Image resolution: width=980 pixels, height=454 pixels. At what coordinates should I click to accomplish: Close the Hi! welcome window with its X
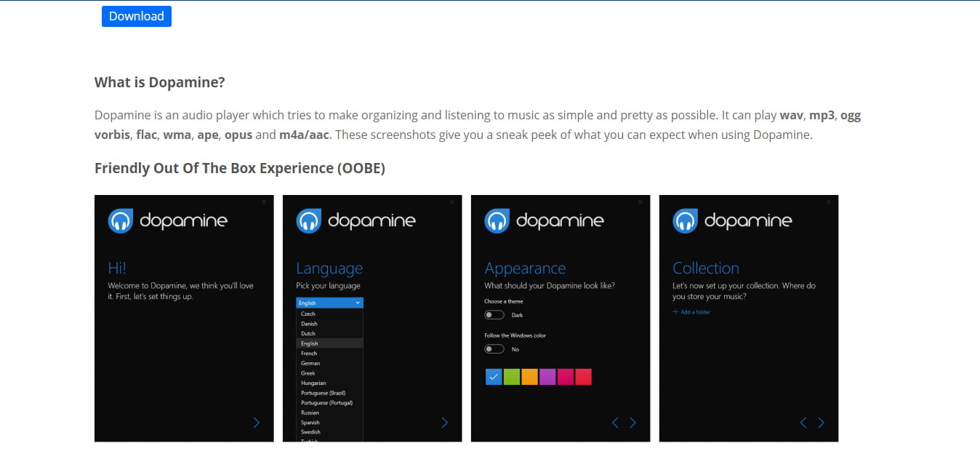coord(264,201)
